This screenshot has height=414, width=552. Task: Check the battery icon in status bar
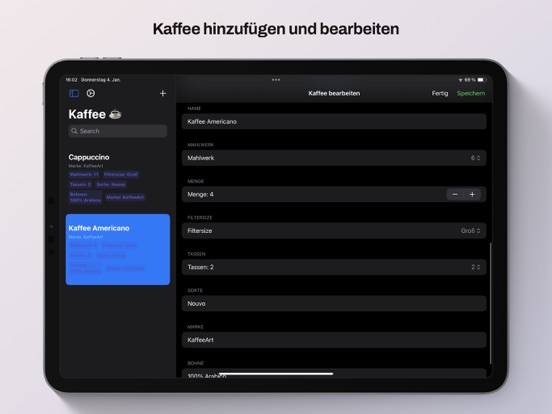tap(482, 80)
